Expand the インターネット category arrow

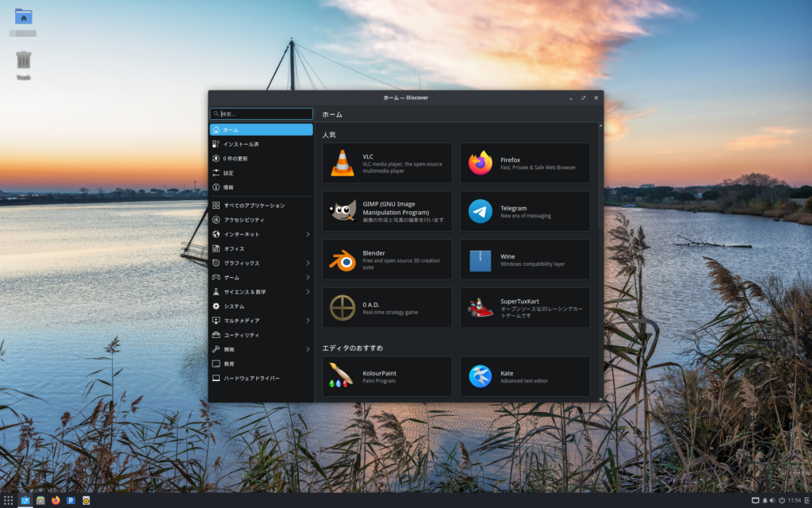308,234
